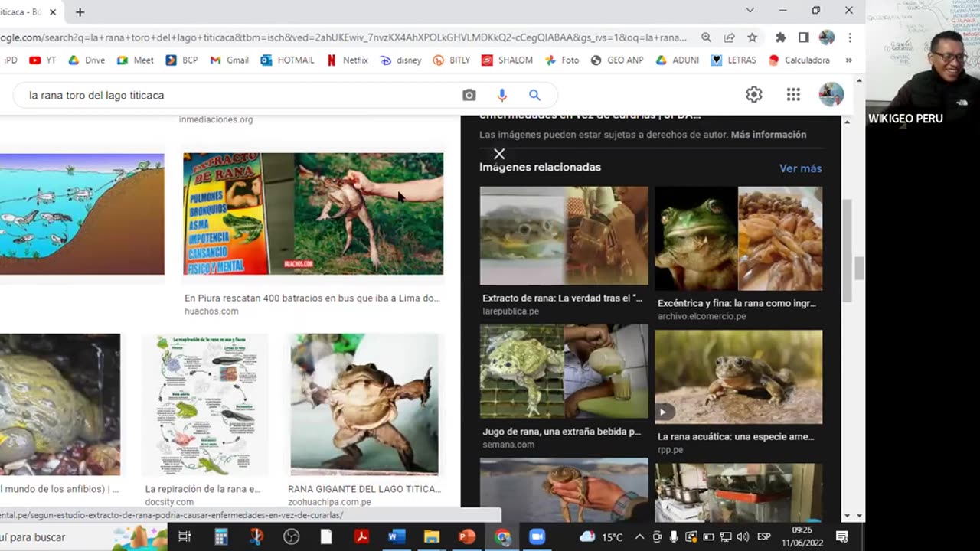
Task: Open PowerPoint from the taskbar
Action: [466, 537]
